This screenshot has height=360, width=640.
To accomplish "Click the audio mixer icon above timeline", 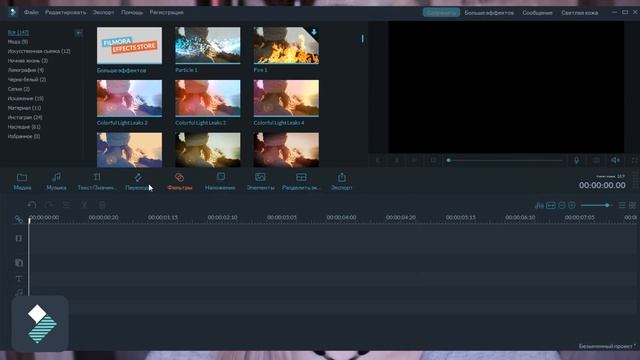I will click(539, 205).
